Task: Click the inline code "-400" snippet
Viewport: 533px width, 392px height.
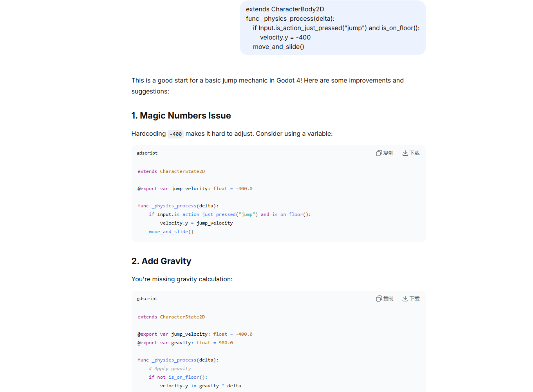Action: pos(176,134)
